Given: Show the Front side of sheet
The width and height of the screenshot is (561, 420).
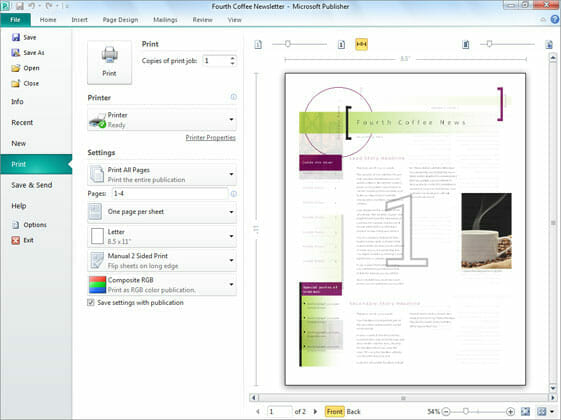Looking at the screenshot, I should click(335, 411).
